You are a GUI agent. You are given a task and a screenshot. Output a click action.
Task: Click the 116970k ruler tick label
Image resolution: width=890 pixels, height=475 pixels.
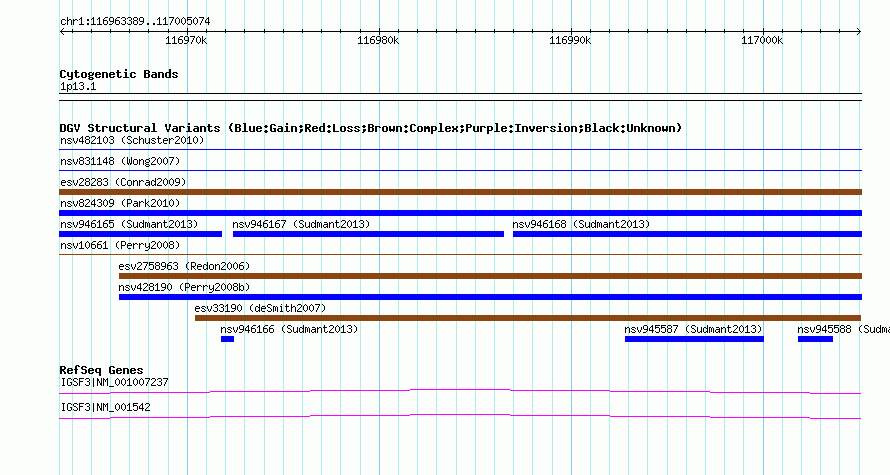click(186, 41)
